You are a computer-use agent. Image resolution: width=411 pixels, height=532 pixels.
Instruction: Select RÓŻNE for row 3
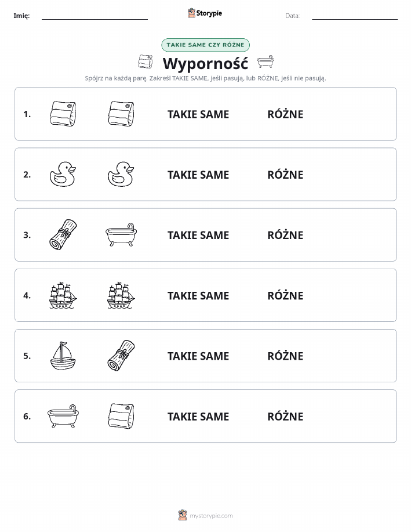285,234
